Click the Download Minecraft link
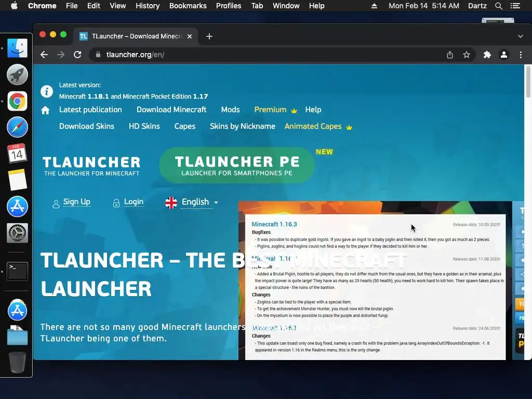Viewport: 532px width, 399px height. (171, 110)
